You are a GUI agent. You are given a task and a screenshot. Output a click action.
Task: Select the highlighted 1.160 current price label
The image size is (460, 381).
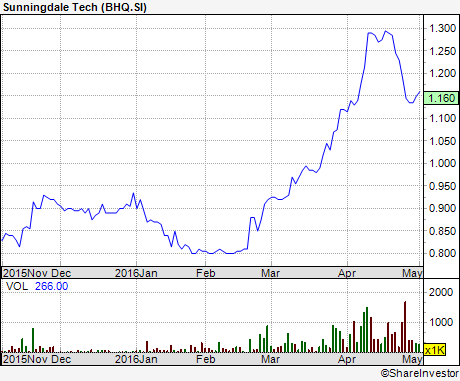click(441, 98)
